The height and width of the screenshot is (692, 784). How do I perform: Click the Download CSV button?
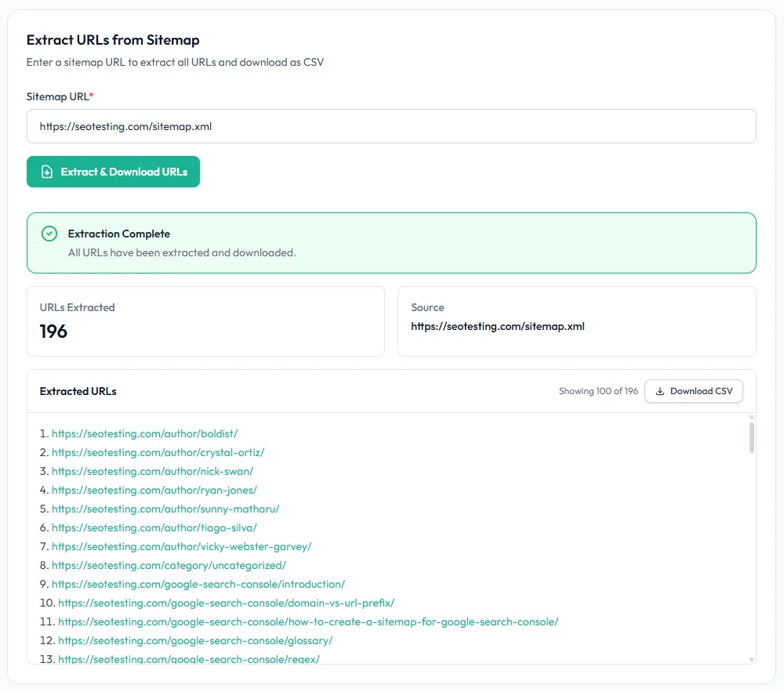pos(694,390)
